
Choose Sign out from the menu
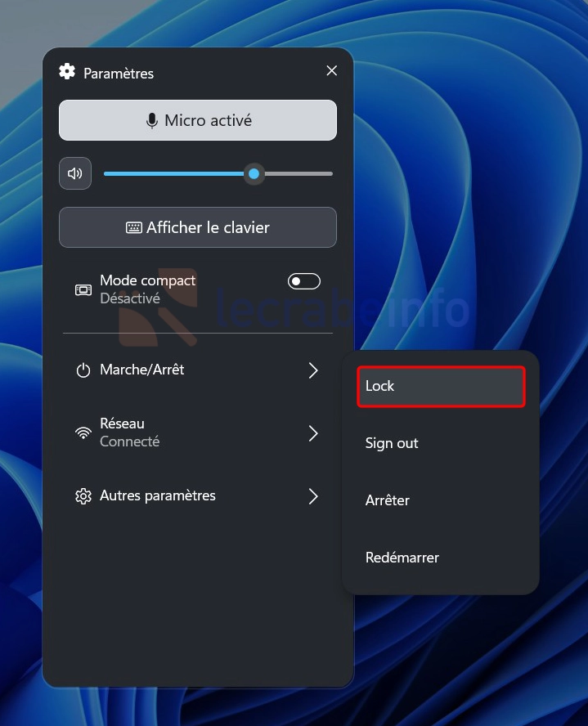(x=442, y=444)
